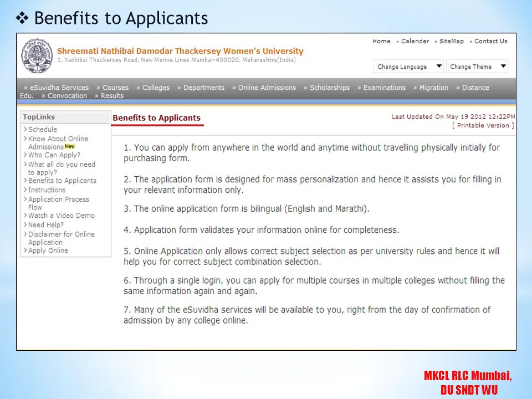Open the Schedule top link
This screenshot has width=532, height=399.
coord(43,129)
